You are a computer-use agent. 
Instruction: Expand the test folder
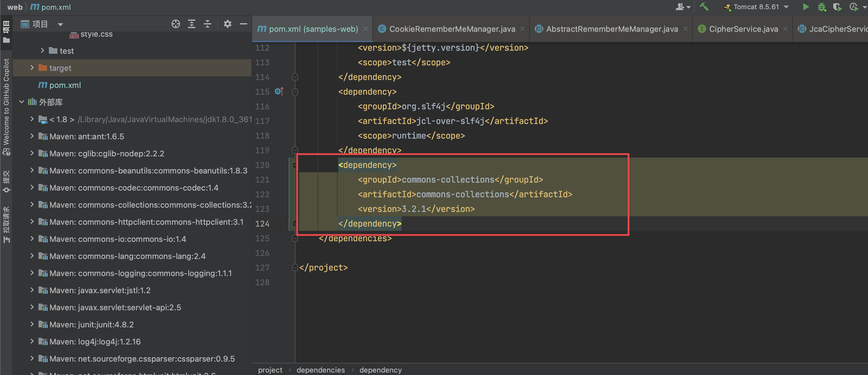coord(42,51)
